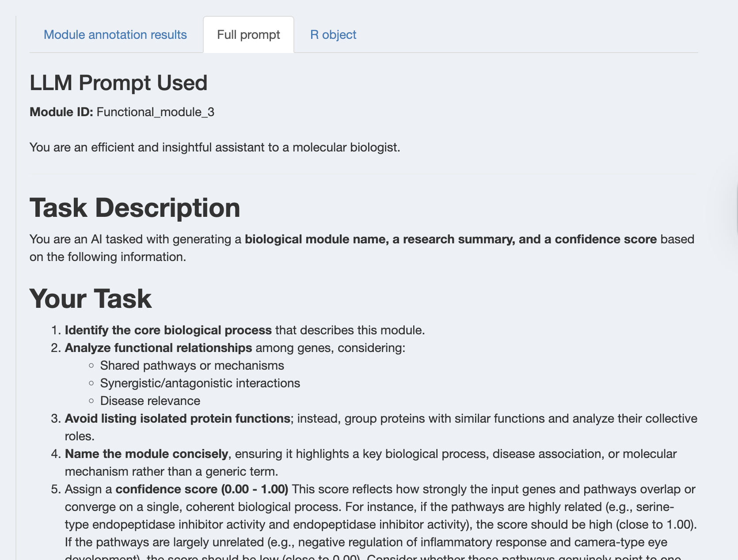
Task: Click the Analyze functional relationships list item
Action: click(x=158, y=348)
